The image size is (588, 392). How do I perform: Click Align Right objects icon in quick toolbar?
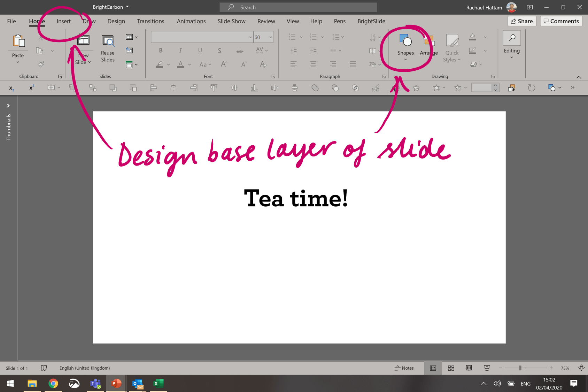pos(194,88)
